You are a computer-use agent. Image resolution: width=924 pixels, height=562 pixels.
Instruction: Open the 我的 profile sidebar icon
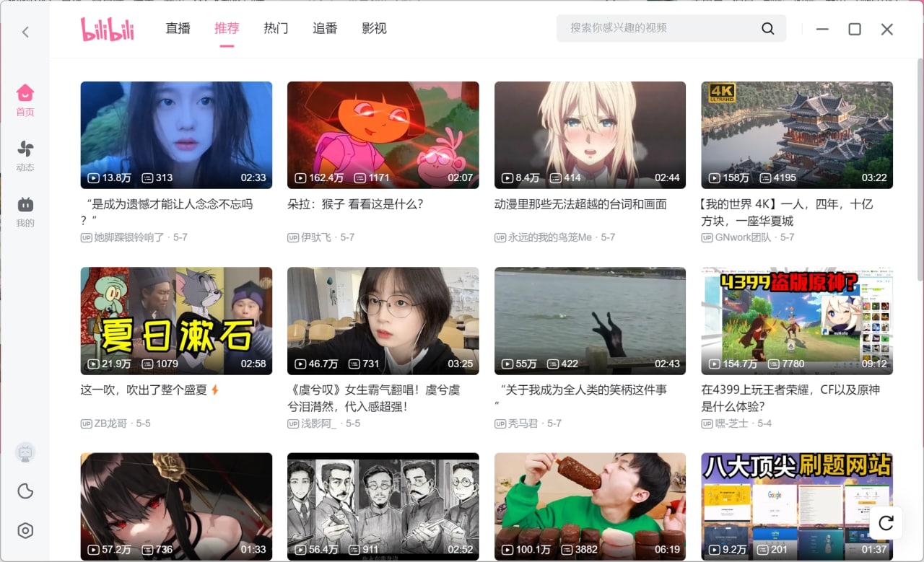pos(25,211)
